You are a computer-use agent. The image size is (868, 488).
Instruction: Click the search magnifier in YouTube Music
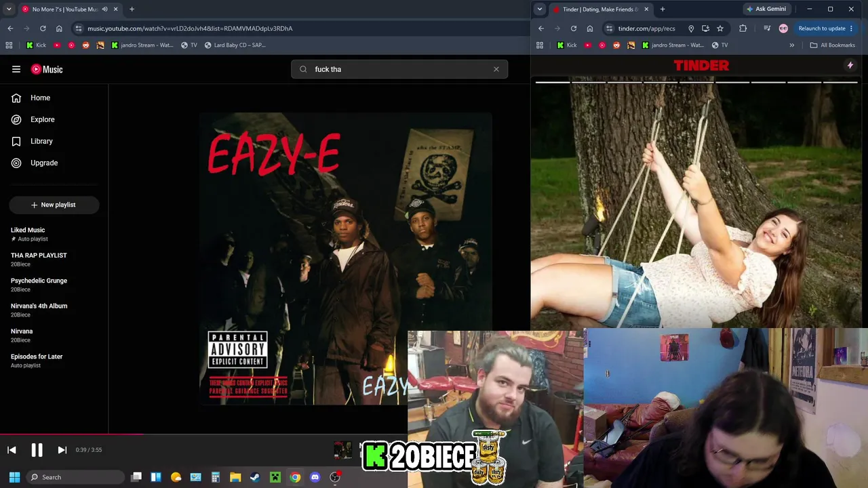pyautogui.click(x=303, y=69)
